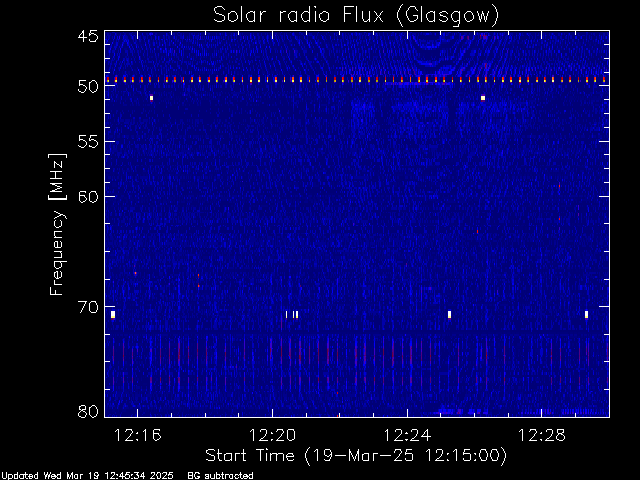The height and width of the screenshot is (480, 640).
Task: Click the white burst near 51 MHz after 12:26
Action: tap(483, 98)
